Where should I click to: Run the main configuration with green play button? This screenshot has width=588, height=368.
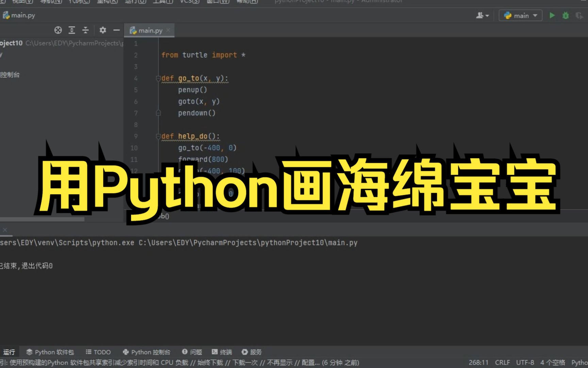pyautogui.click(x=552, y=15)
